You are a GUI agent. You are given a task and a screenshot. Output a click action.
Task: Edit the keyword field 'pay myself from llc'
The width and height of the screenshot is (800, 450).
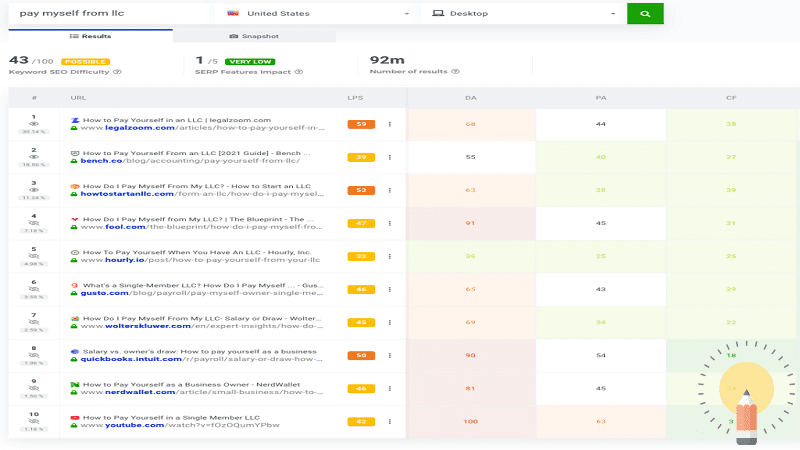pyautogui.click(x=109, y=14)
